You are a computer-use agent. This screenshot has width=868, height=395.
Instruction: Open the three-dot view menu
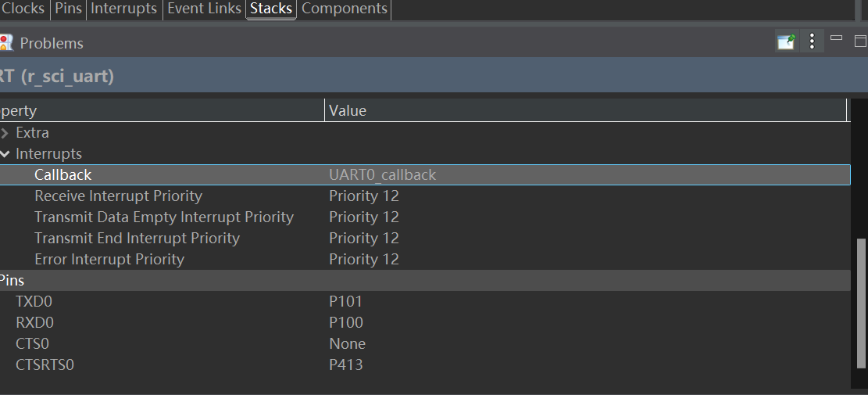812,41
